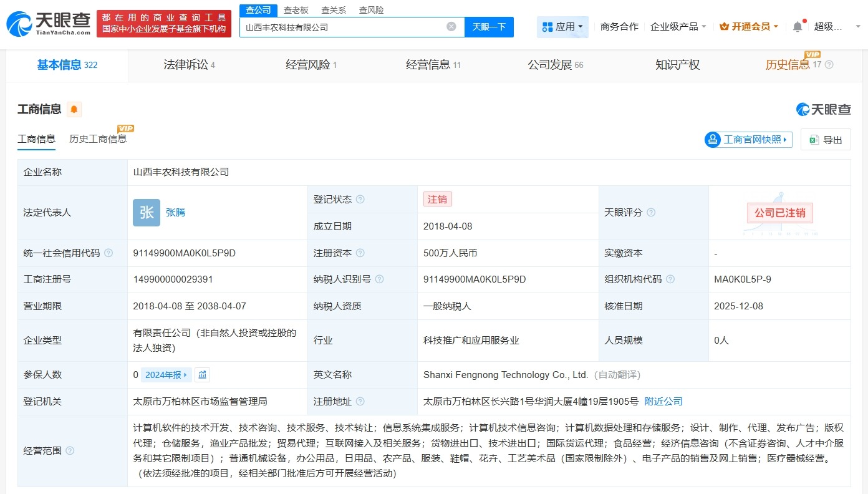Clear search box using the X icon

451,26
